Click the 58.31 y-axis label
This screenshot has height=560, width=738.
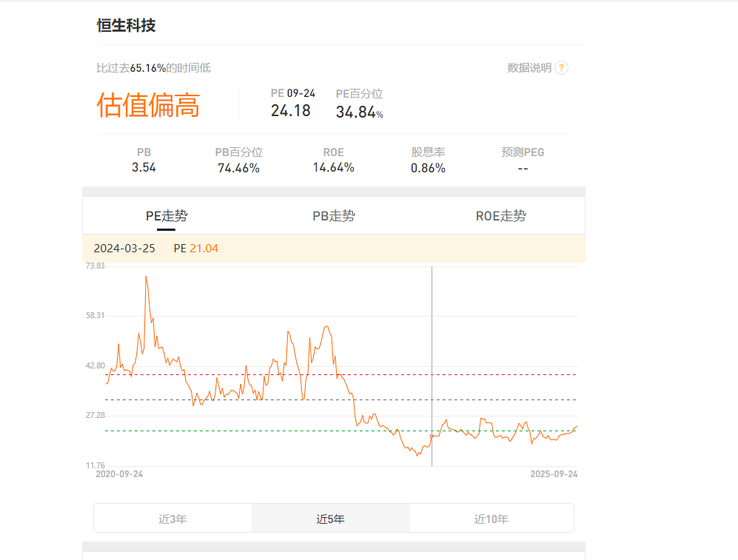click(x=95, y=315)
